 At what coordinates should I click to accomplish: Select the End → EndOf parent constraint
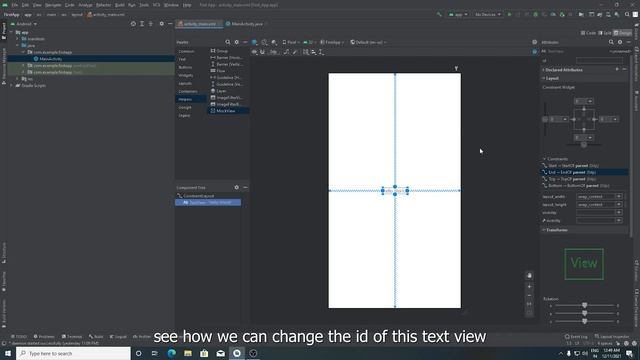[584, 172]
